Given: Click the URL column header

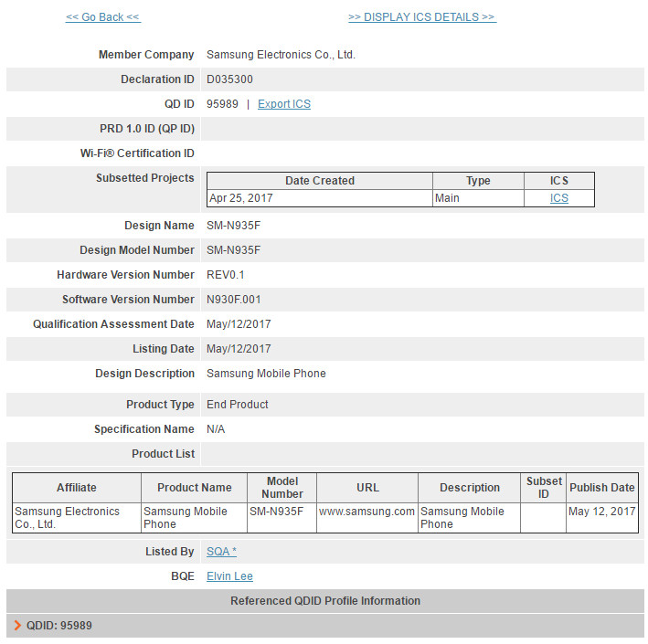Looking at the screenshot, I should click(367, 488).
